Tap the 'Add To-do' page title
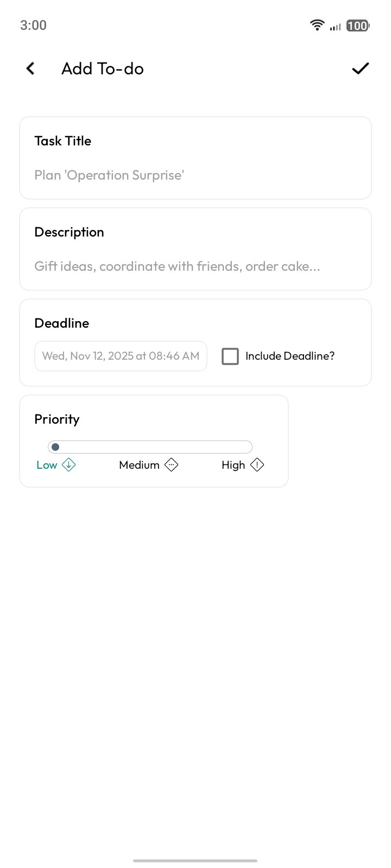The height and width of the screenshot is (868, 391). [x=103, y=68]
